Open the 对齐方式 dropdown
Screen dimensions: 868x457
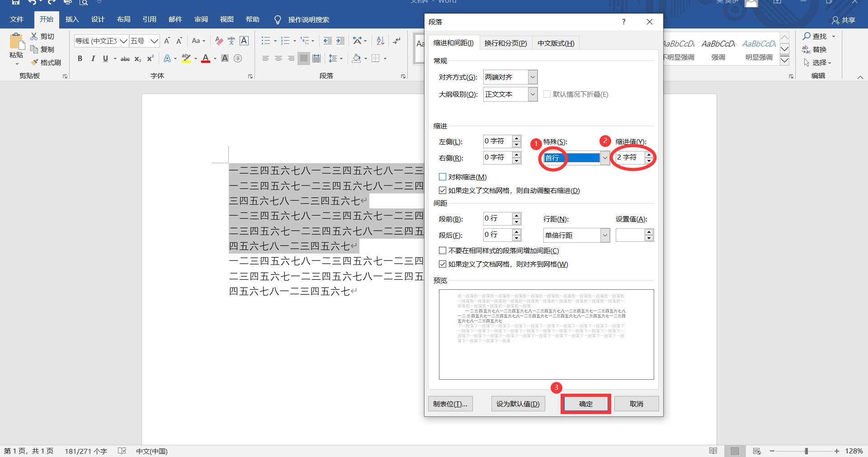[533, 77]
